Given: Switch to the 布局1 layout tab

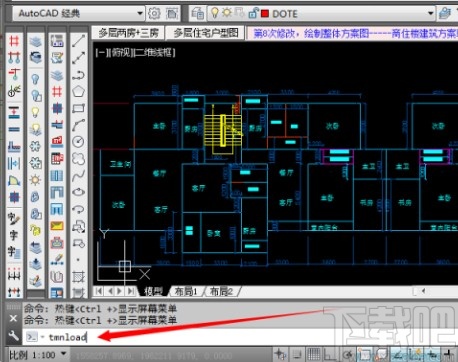Looking at the screenshot, I should pos(186,292).
